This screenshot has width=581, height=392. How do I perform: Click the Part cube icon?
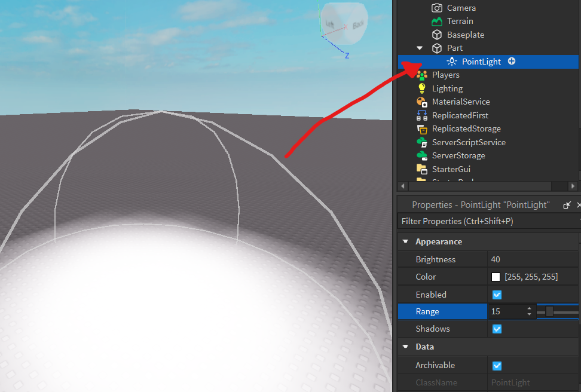[437, 48]
